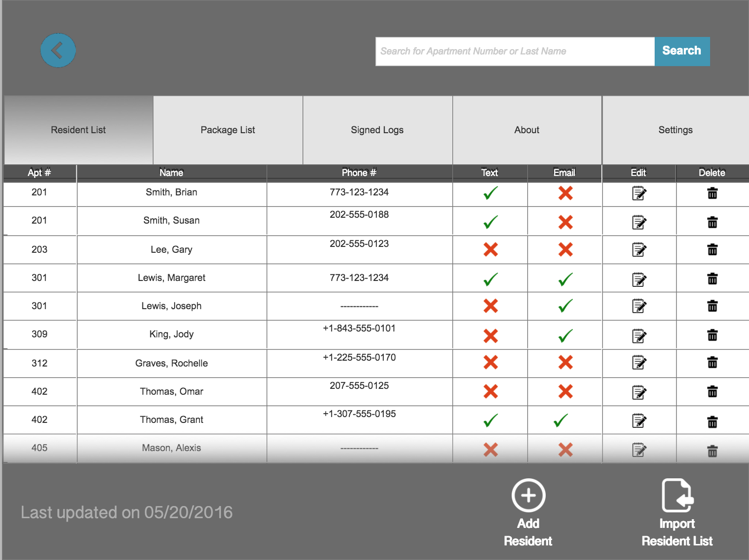Toggle email for Lee, Gary

[x=565, y=249]
